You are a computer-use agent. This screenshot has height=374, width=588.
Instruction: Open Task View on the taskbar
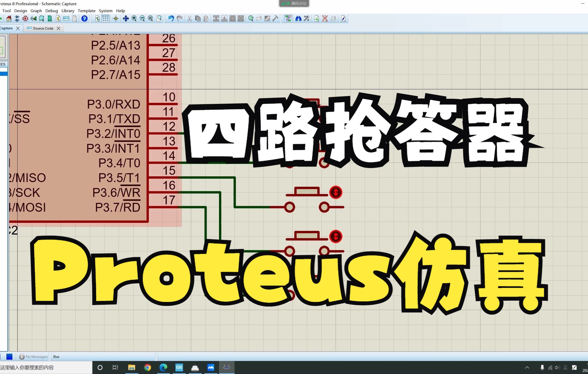coord(115,367)
